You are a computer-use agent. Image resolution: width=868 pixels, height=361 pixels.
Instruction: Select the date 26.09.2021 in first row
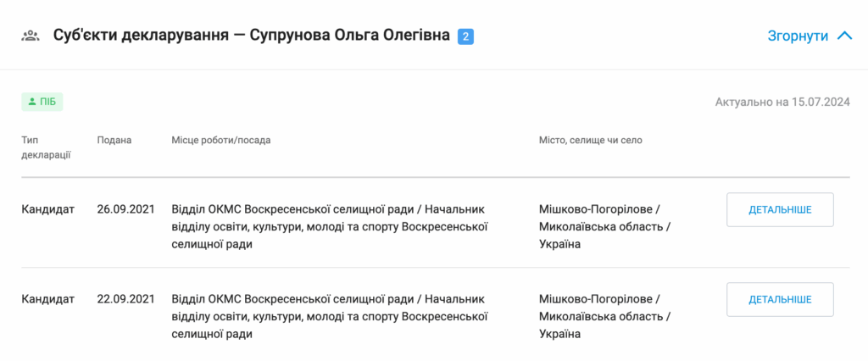[x=125, y=208]
